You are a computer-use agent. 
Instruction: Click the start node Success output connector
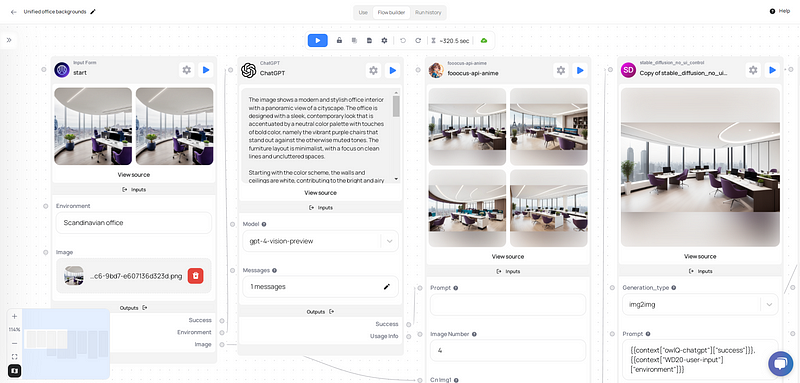[x=222, y=321]
